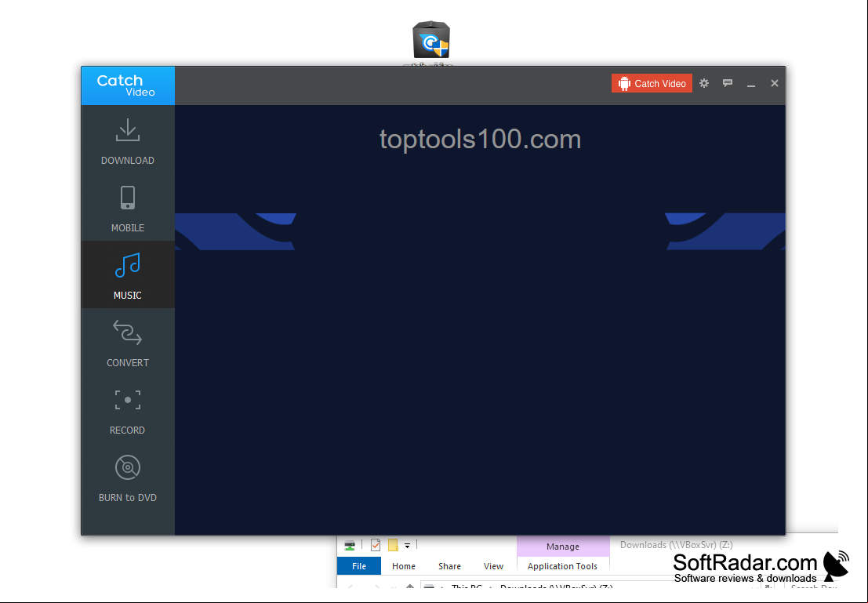Click the Manage contextual tab in Explorer

point(563,546)
